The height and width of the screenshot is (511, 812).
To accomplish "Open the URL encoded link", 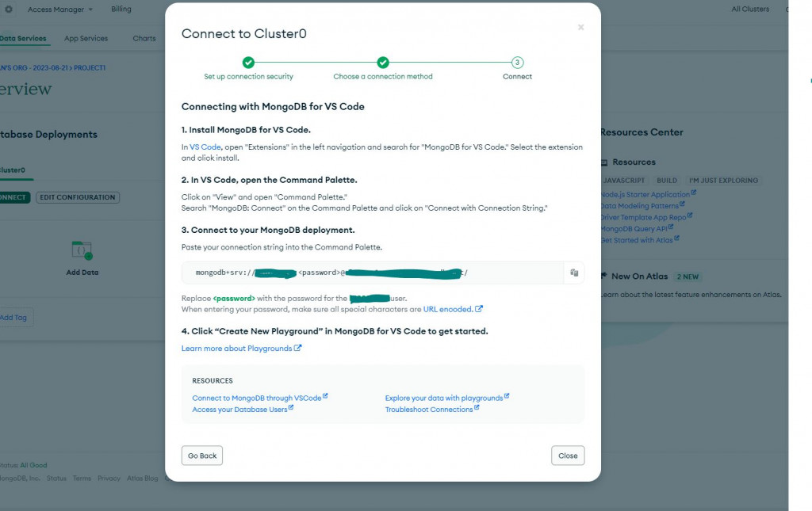I will [x=448, y=309].
